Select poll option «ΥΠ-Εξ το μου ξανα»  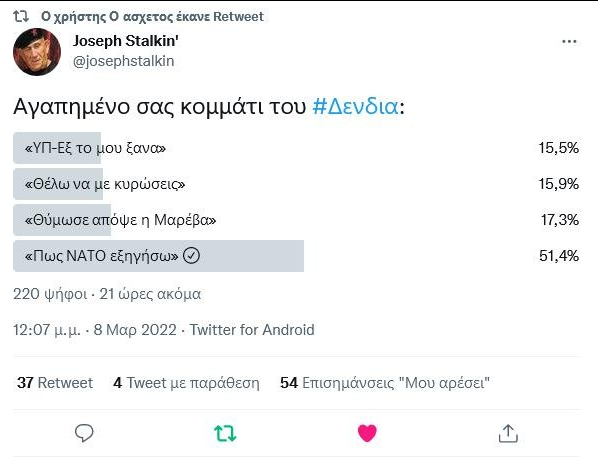coord(296,148)
